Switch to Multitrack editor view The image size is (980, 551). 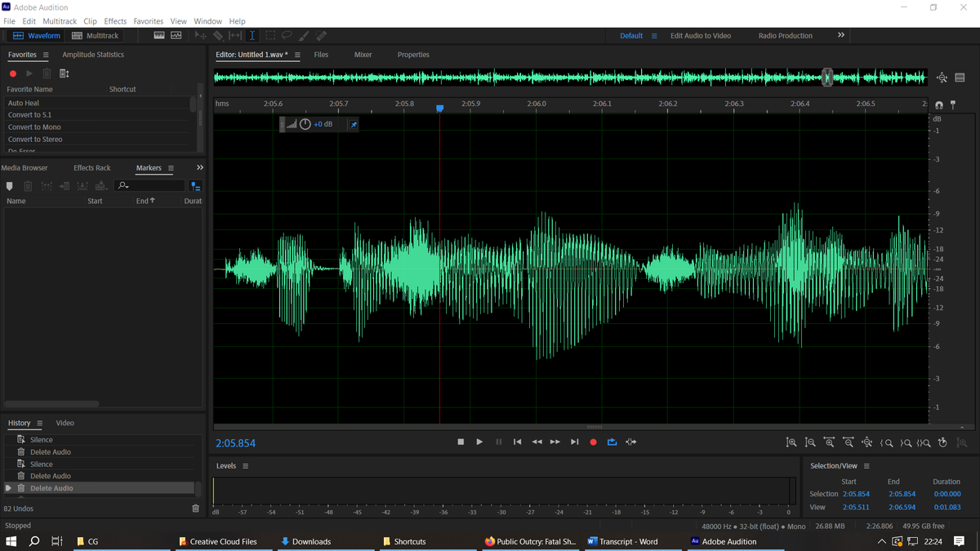pos(96,36)
